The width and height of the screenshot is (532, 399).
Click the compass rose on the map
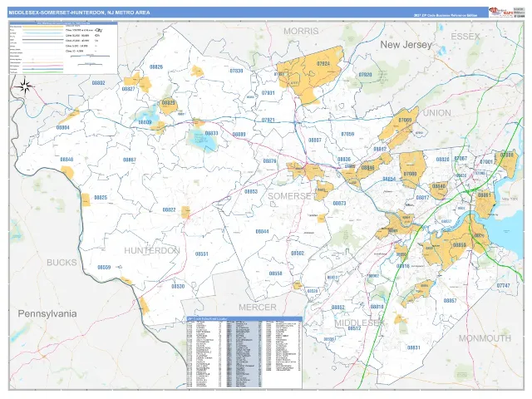[24, 85]
